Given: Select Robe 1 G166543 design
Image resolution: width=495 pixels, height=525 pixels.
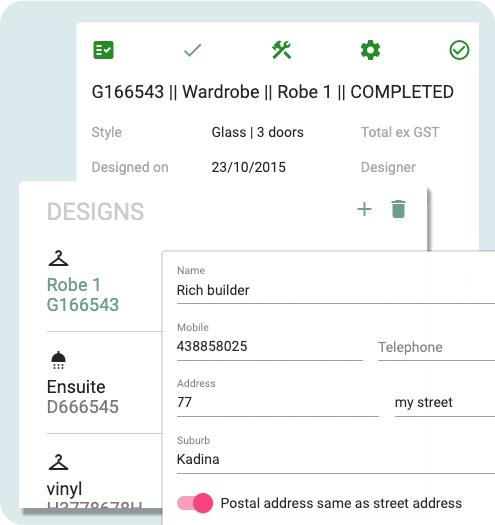Looking at the screenshot, I should (104, 290).
